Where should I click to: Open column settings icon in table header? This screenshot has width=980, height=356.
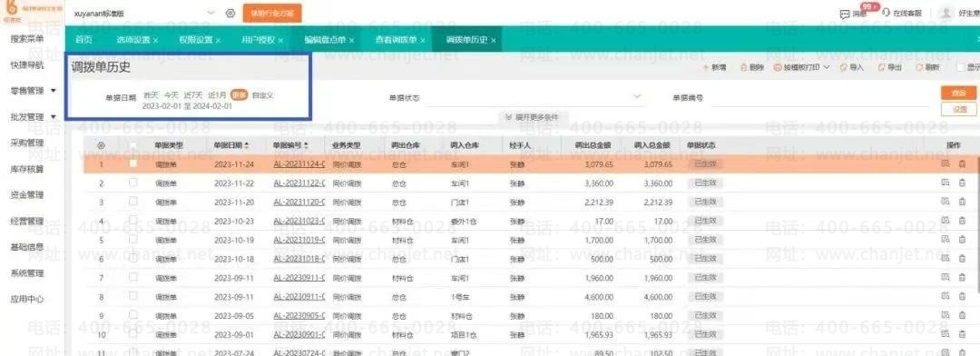(x=102, y=145)
